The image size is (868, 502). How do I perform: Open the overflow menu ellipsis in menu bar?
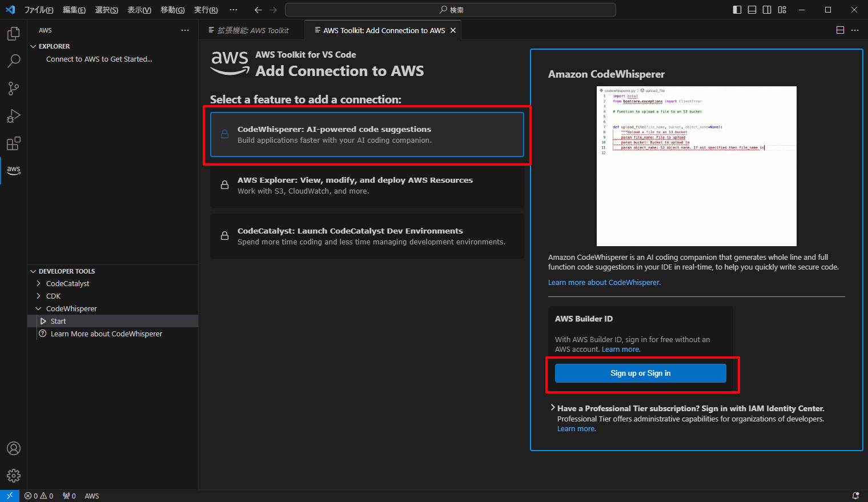tap(233, 10)
